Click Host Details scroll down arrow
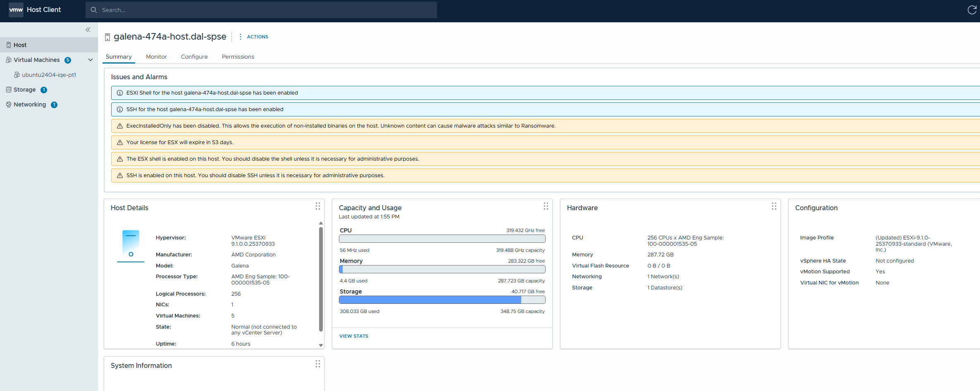Image resolution: width=980 pixels, height=391 pixels. pos(321,345)
